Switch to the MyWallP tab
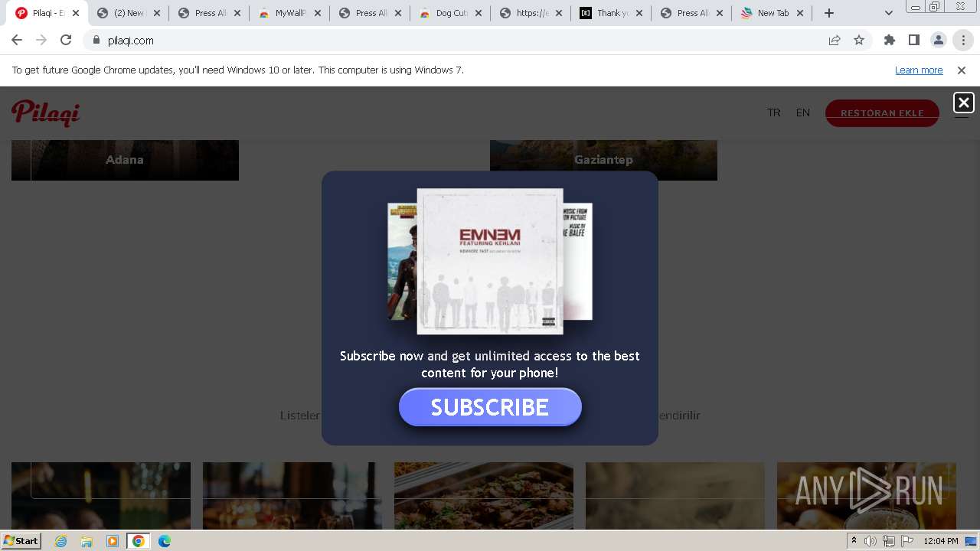Viewport: 980px width, 551px height. [x=289, y=13]
